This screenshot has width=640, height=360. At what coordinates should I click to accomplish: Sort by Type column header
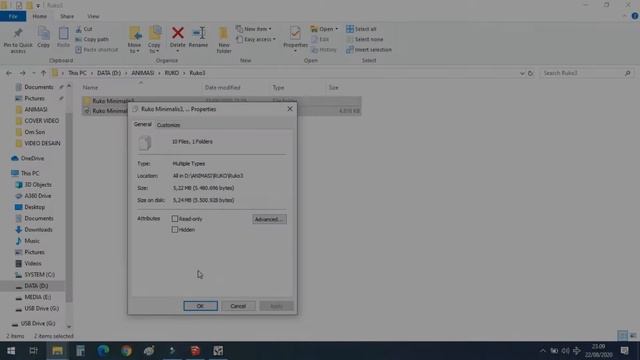278,87
